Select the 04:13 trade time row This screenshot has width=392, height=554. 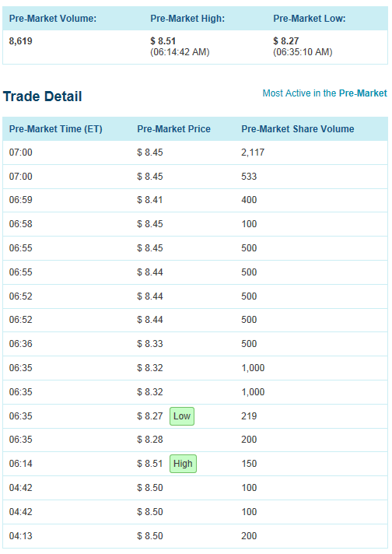pos(195,536)
